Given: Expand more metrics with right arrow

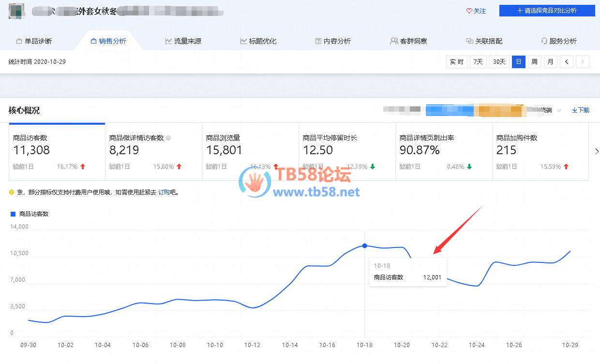Looking at the screenshot, I should pos(597,151).
